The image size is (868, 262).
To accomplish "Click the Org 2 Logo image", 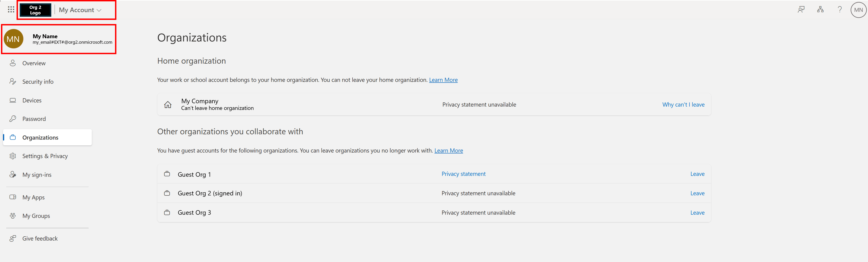I will 35,10.
